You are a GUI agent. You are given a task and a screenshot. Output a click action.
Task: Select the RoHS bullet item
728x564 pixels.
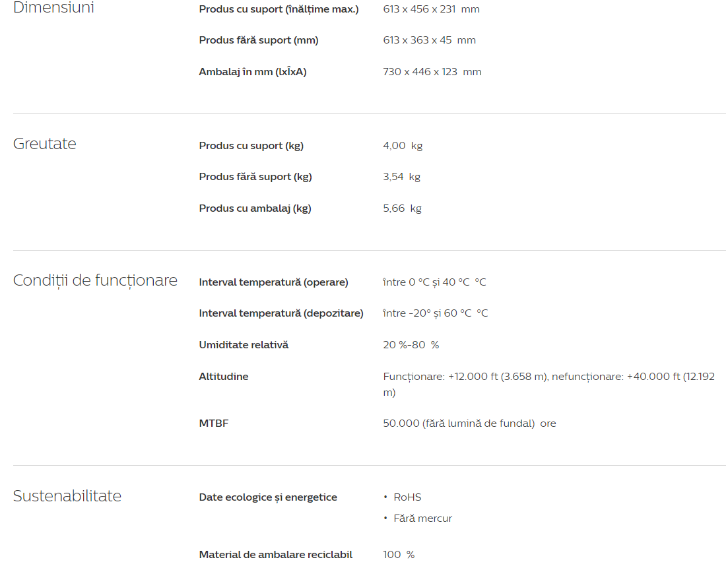pyautogui.click(x=407, y=497)
